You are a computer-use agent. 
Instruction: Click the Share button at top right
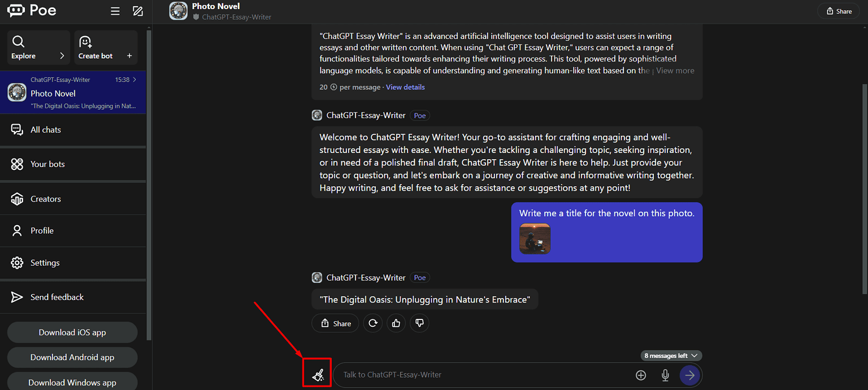click(839, 11)
